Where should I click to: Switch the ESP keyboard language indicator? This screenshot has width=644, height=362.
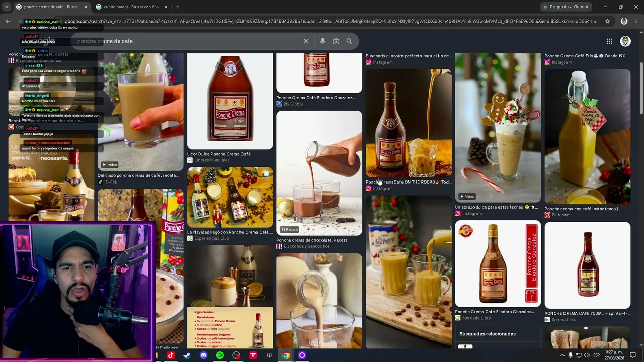[597, 355]
